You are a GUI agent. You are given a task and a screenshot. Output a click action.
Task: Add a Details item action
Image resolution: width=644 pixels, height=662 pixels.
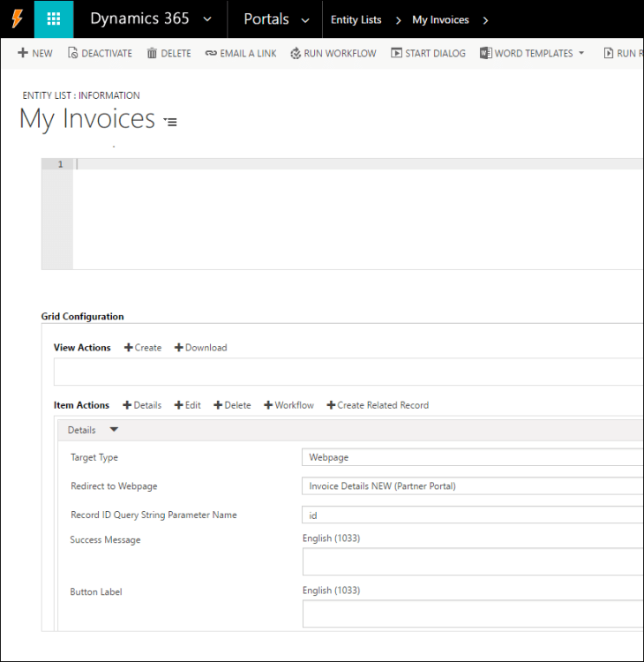pyautogui.click(x=142, y=405)
